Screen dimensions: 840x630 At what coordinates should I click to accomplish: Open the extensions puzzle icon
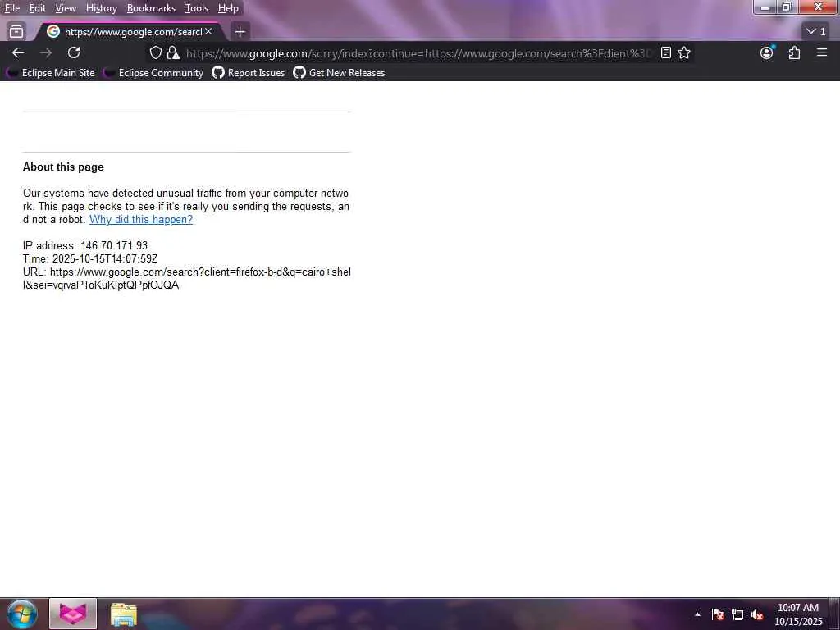794,52
